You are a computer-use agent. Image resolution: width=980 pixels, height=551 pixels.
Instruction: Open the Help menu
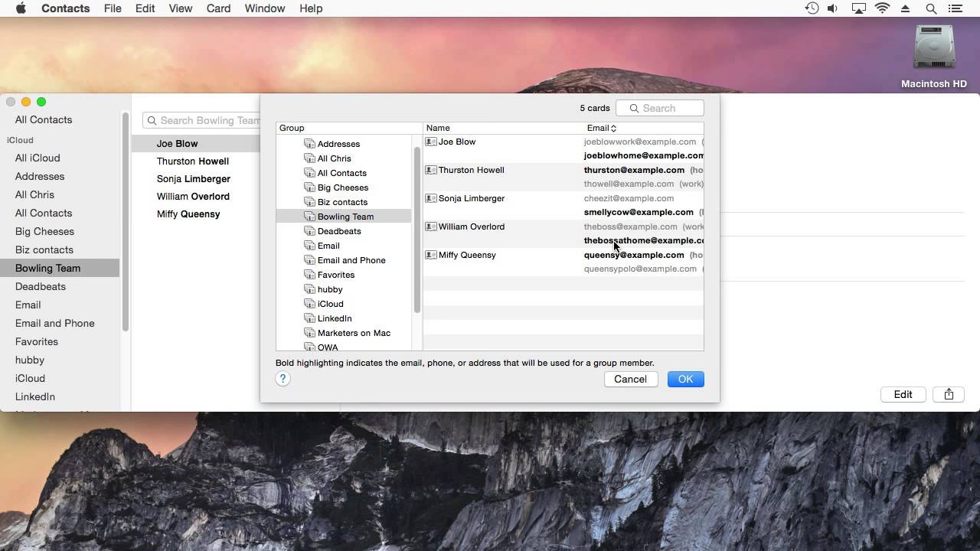(x=311, y=8)
